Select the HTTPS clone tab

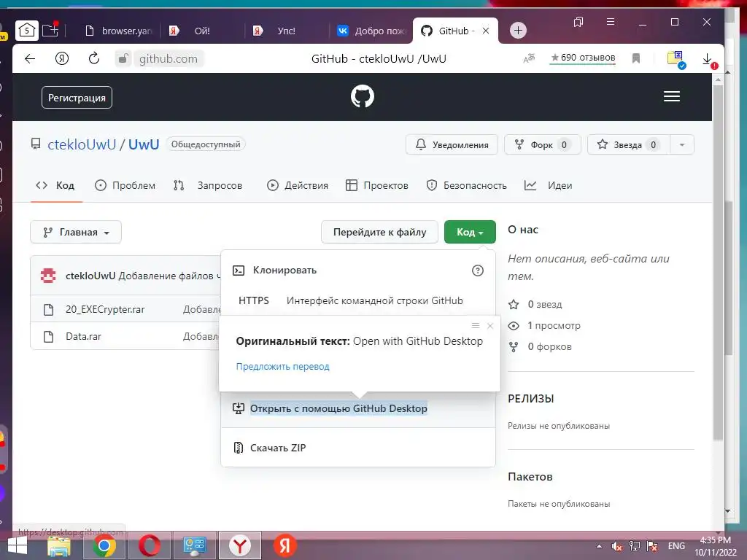coord(253,301)
